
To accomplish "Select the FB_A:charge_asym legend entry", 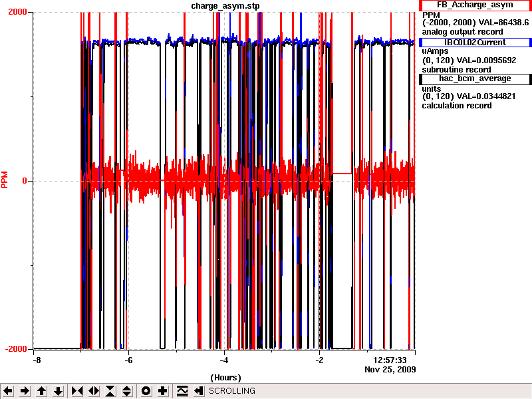I will (475, 5).
